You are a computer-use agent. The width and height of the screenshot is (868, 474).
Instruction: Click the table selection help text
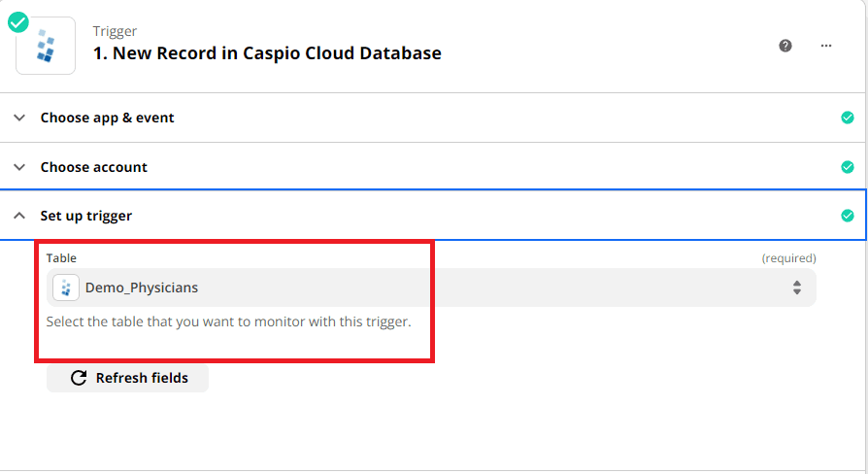click(228, 322)
